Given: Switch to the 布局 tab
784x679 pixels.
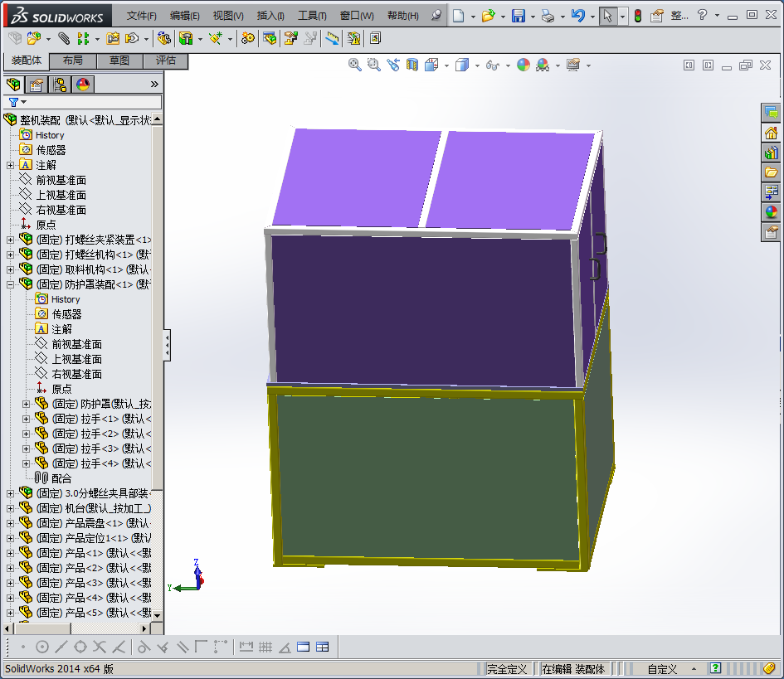Looking at the screenshot, I should pyautogui.click(x=73, y=61).
